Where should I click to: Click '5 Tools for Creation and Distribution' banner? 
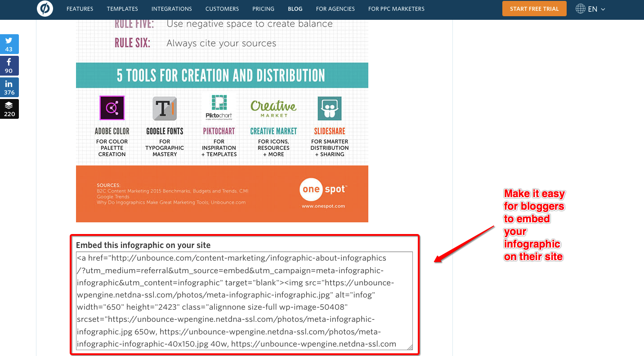[222, 75]
